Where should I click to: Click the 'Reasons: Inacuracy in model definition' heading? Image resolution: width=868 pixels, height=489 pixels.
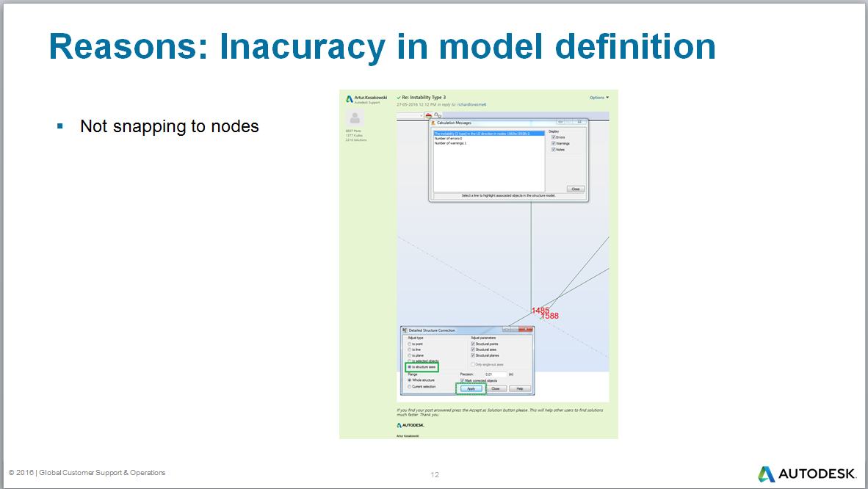click(382, 46)
